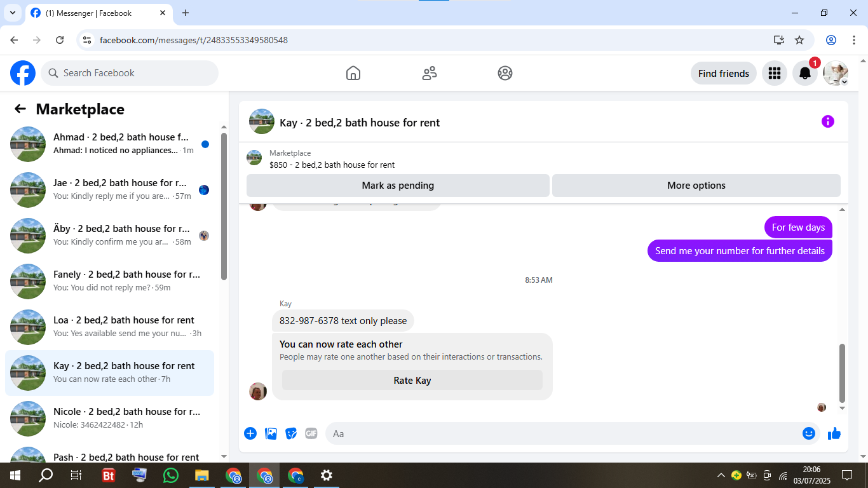The width and height of the screenshot is (868, 488).
Task: Select the Messenger Facebook tab
Action: point(98,13)
